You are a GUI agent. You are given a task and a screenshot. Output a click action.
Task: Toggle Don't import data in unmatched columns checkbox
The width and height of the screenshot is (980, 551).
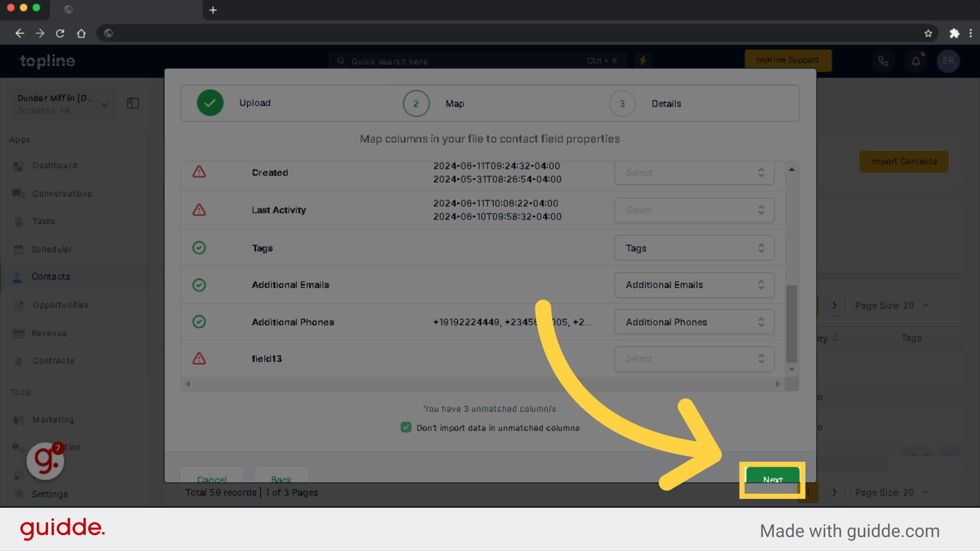coord(406,428)
